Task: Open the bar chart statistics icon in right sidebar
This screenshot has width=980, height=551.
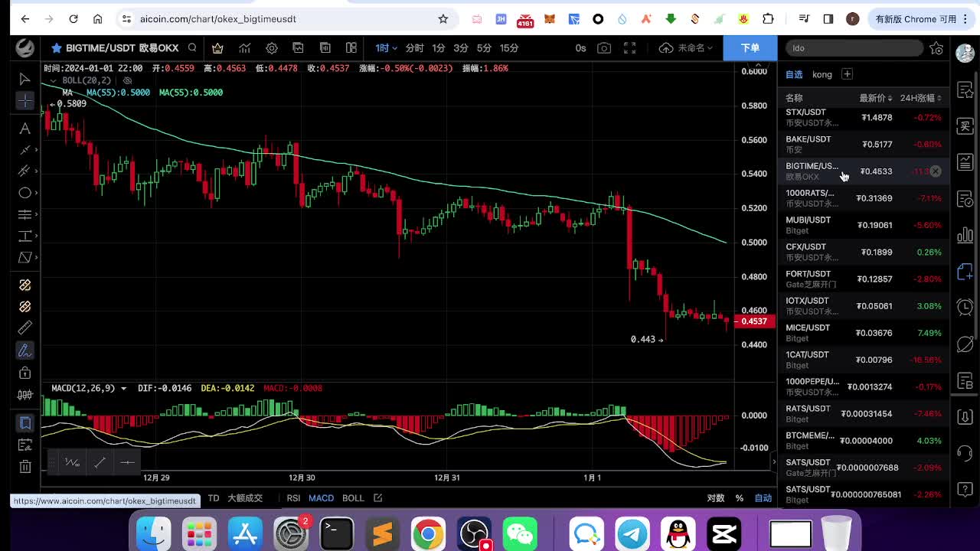Action: 965,234
